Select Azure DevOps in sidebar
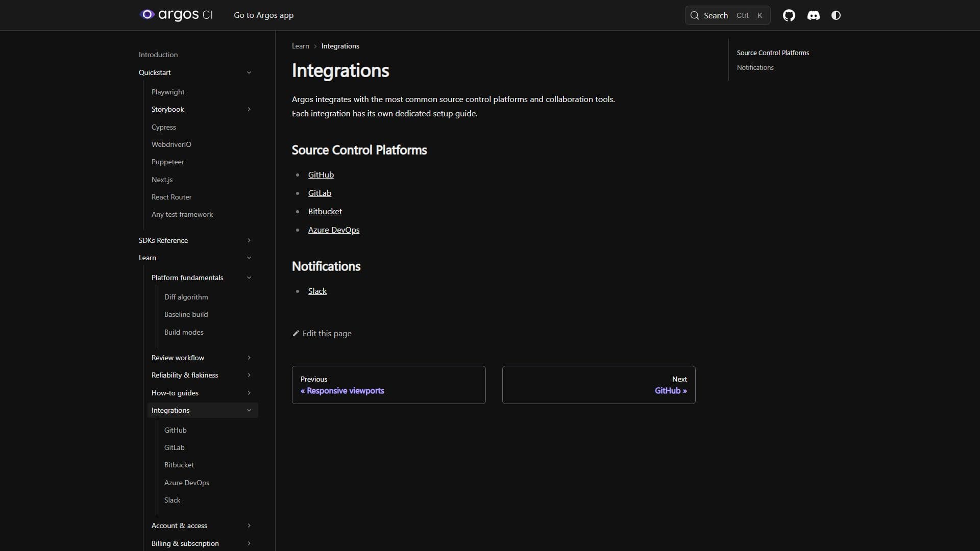 click(x=186, y=483)
